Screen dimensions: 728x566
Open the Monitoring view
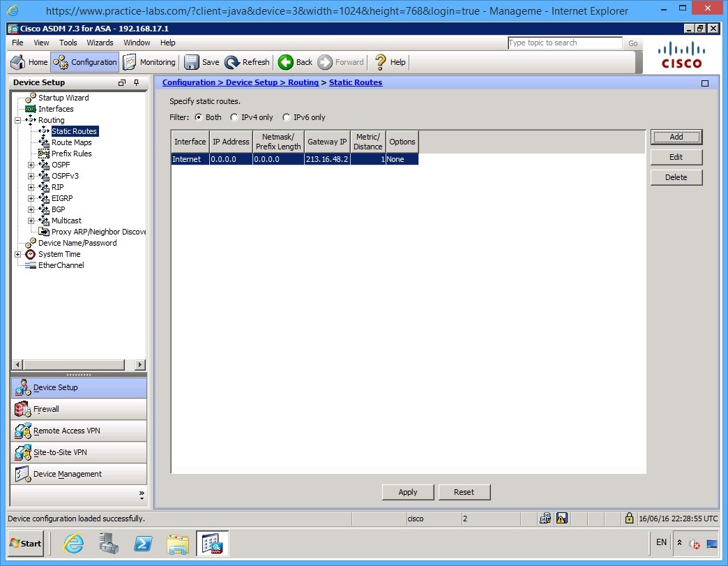[x=149, y=62]
